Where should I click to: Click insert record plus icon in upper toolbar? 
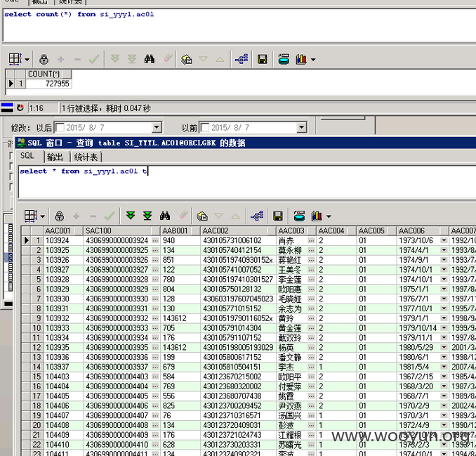coord(60,59)
